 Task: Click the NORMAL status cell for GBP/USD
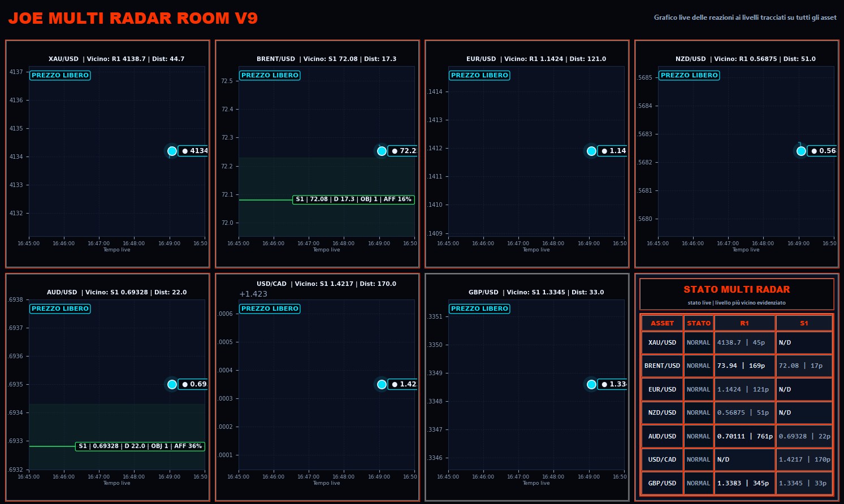[x=699, y=483]
